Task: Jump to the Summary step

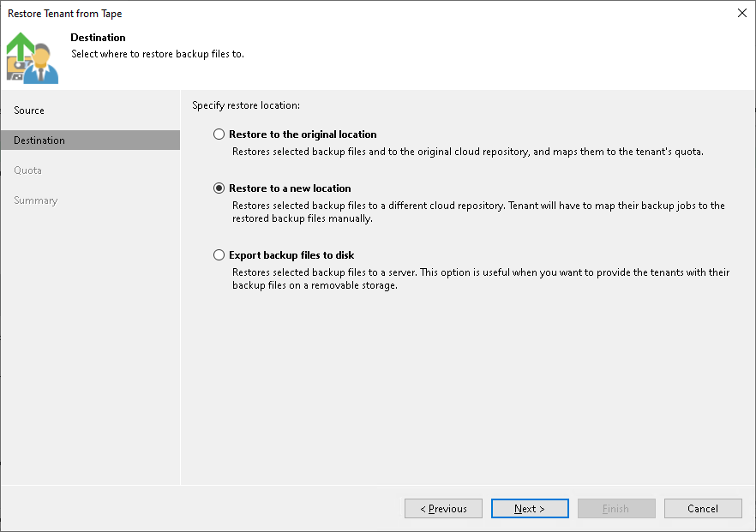Action: 35,200
